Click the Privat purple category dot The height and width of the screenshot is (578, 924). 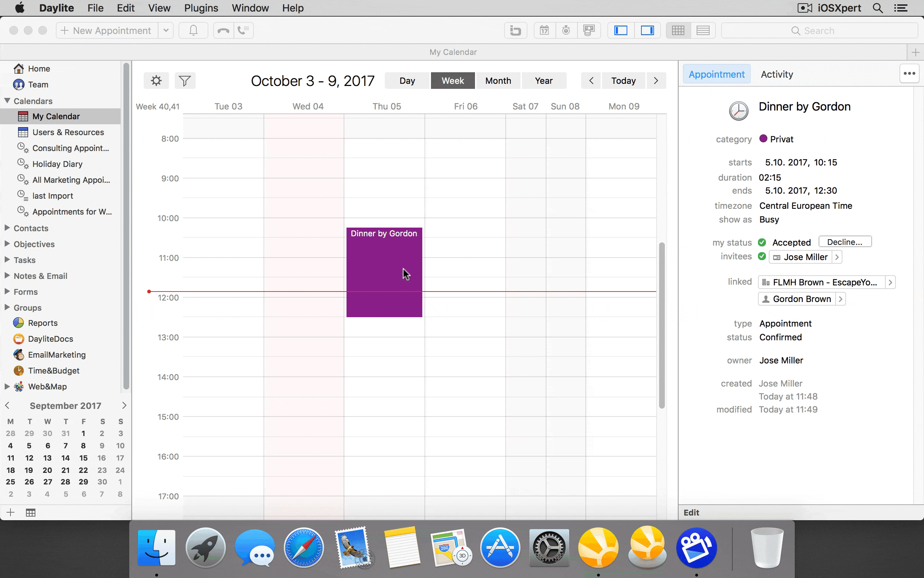[763, 139]
